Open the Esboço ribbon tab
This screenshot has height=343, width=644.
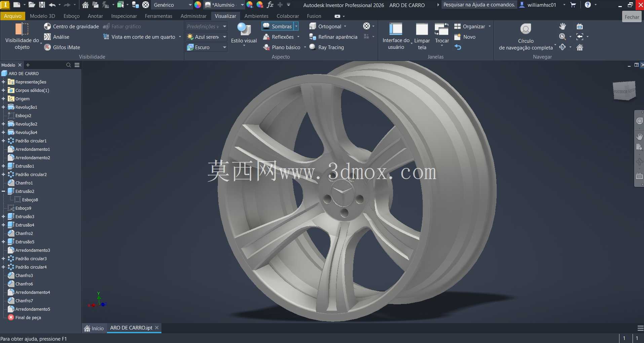pyautogui.click(x=72, y=16)
